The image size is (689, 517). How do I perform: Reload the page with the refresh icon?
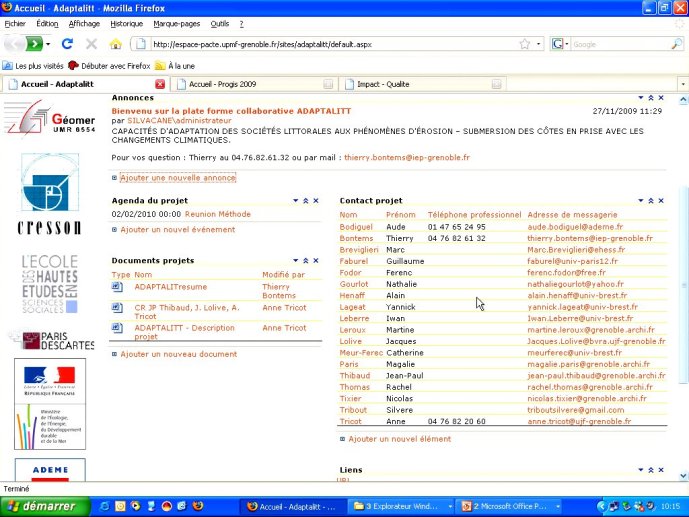pos(67,44)
